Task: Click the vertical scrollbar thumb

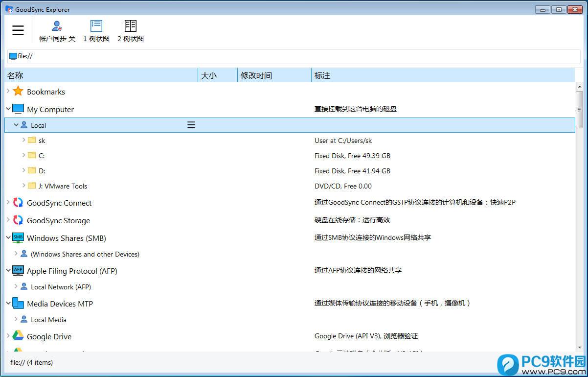Action: [x=579, y=109]
